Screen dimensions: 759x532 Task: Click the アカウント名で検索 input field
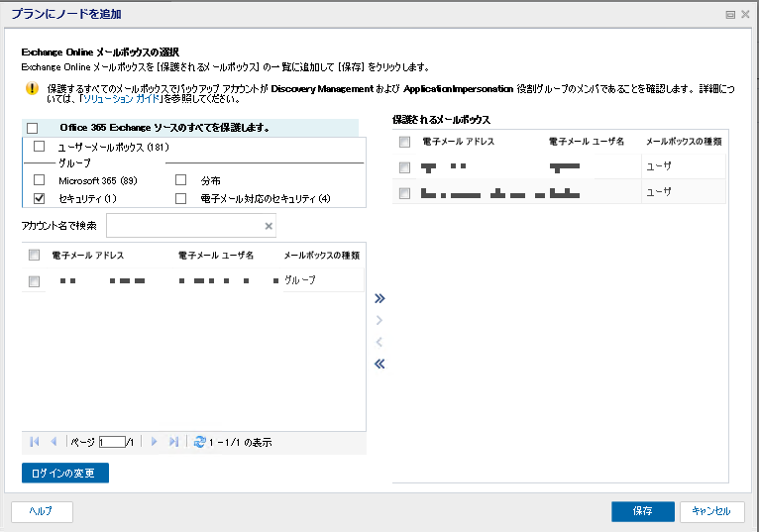[190, 226]
